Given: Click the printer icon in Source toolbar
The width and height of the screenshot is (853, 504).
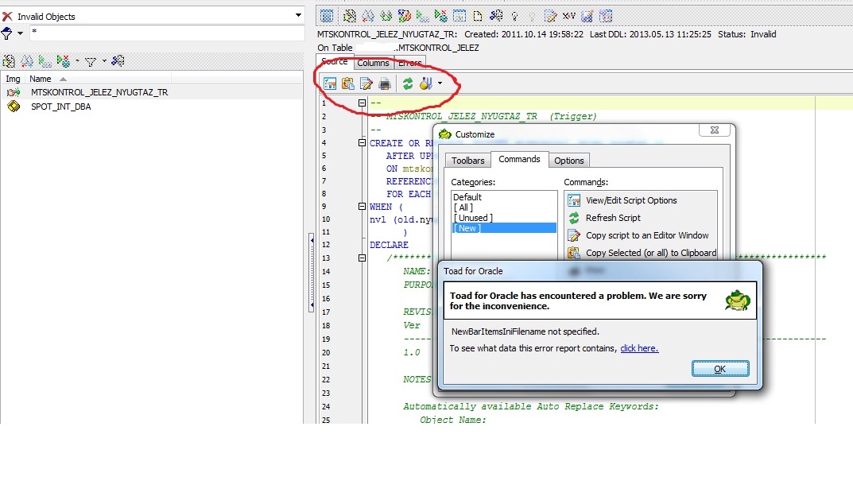Looking at the screenshot, I should coord(385,83).
